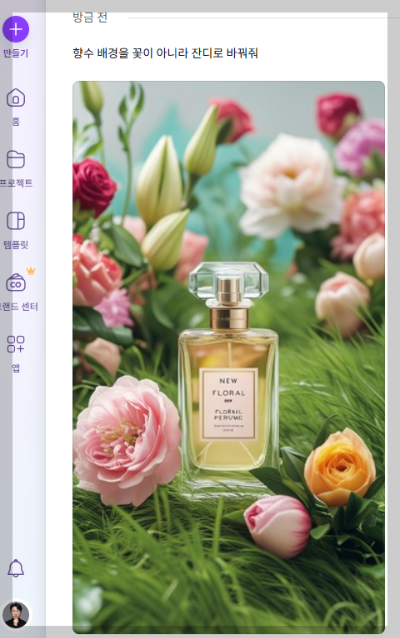Open the 앱 apps icon
The image size is (400, 638).
15,344
